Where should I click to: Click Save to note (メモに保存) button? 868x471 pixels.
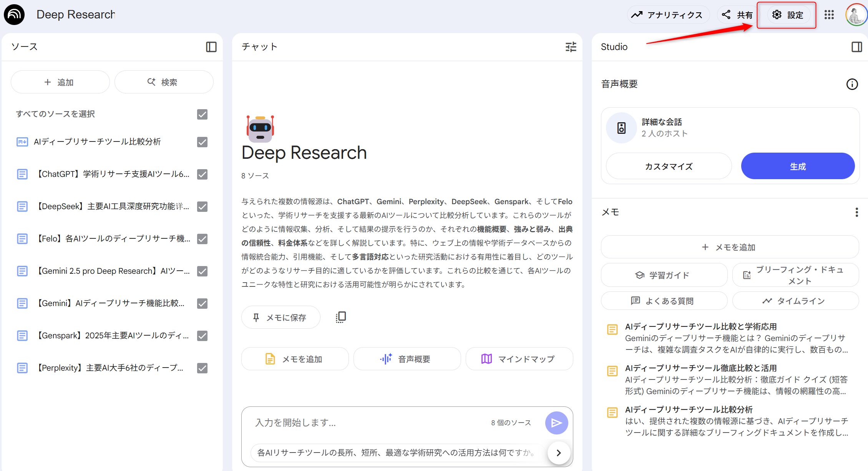point(280,317)
